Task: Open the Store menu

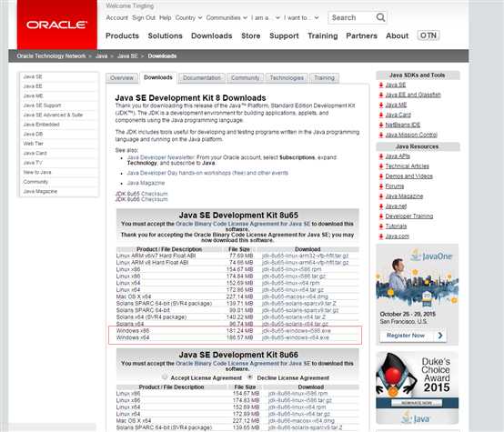Action: pos(251,35)
